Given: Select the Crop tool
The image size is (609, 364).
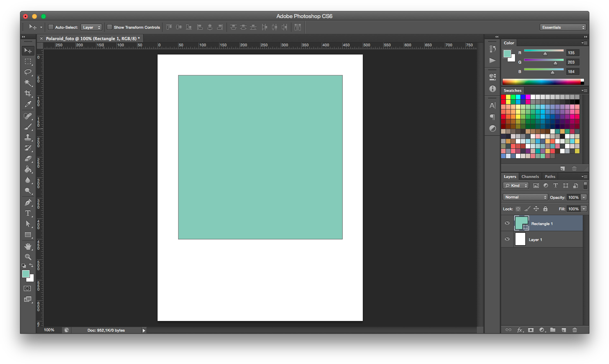Looking at the screenshot, I should (28, 93).
